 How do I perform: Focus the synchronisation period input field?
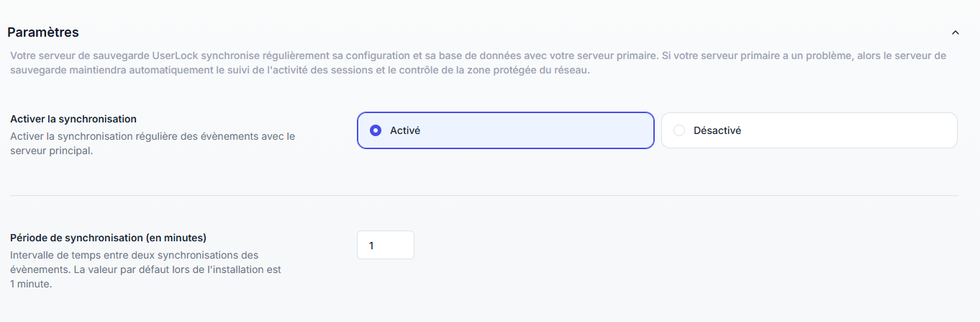[x=386, y=245]
